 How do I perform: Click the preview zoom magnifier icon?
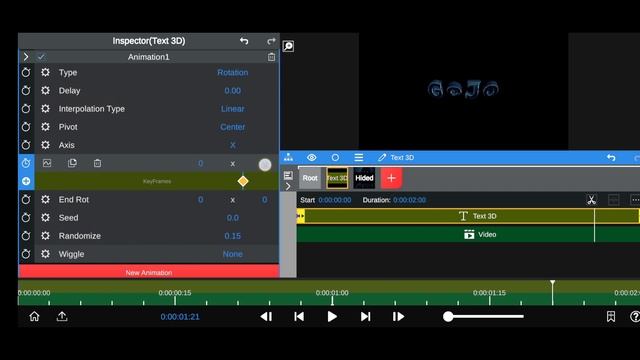click(288, 46)
